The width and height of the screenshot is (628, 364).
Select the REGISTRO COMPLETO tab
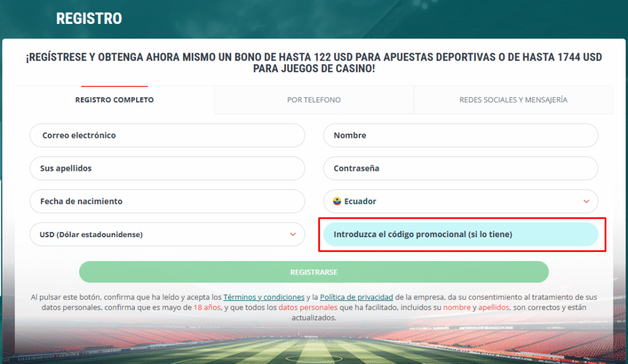coord(115,99)
